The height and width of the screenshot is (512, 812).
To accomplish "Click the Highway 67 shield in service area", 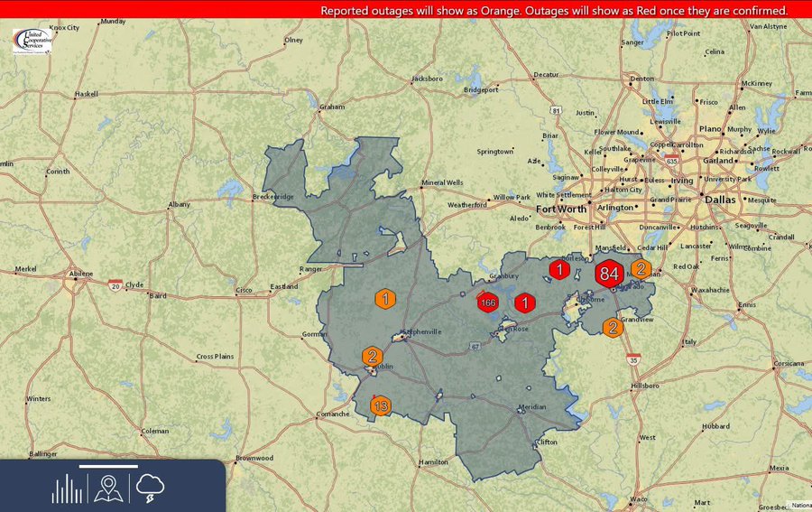I will (x=475, y=346).
